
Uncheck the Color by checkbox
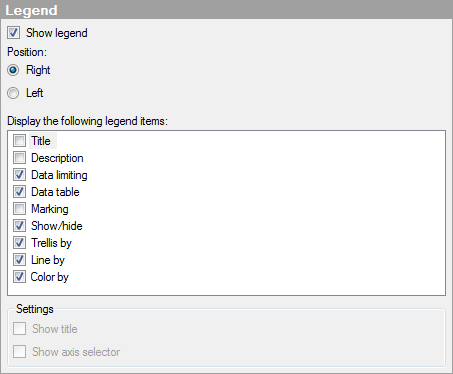(x=19, y=277)
